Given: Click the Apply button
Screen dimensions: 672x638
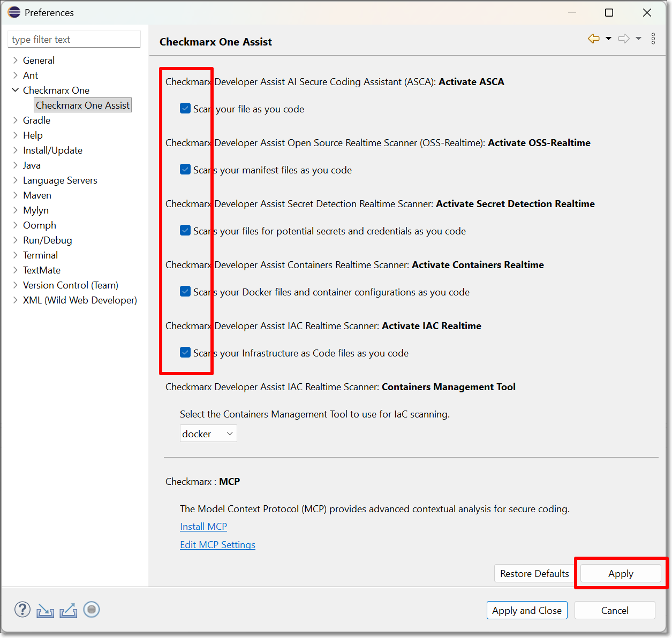Looking at the screenshot, I should click(621, 573).
